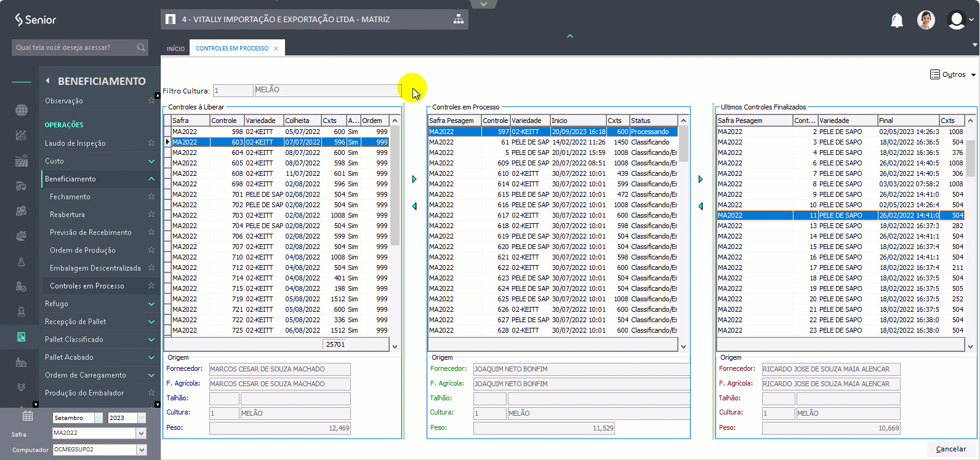Image resolution: width=980 pixels, height=460 pixels.
Task: Open the notifications bell
Action: click(x=897, y=20)
